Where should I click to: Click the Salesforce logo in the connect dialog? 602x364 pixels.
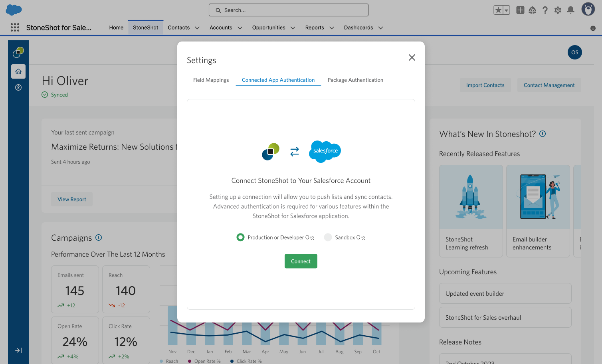click(x=325, y=151)
